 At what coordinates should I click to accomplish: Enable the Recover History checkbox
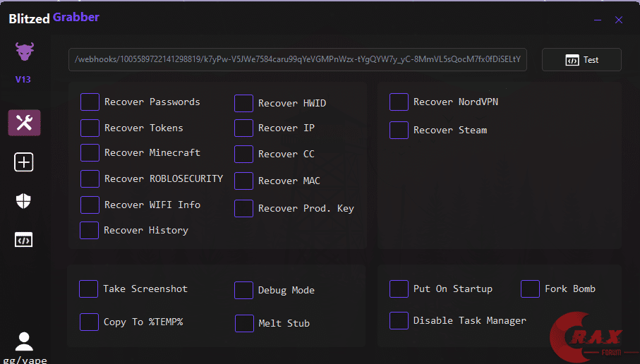[x=89, y=231]
